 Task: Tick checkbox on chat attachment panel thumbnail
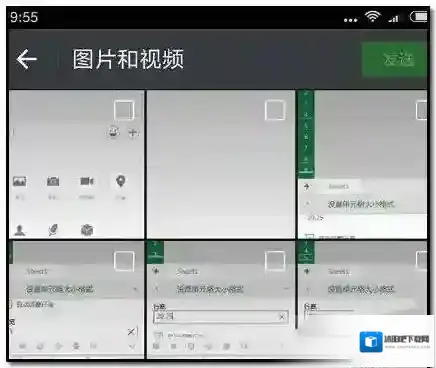tap(124, 110)
